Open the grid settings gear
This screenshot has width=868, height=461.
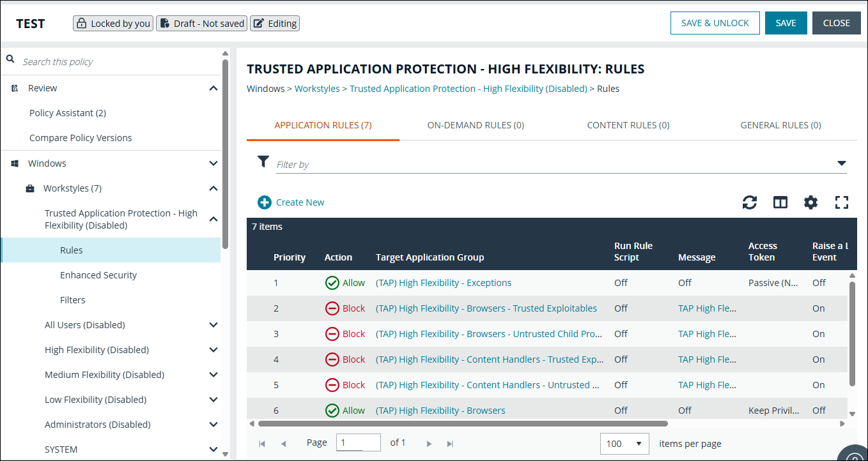point(811,202)
